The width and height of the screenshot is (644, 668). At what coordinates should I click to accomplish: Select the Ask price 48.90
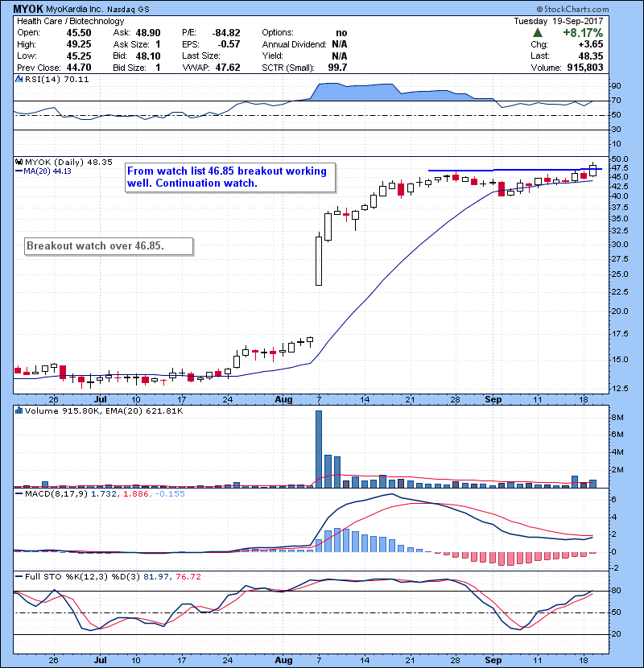[x=148, y=33]
